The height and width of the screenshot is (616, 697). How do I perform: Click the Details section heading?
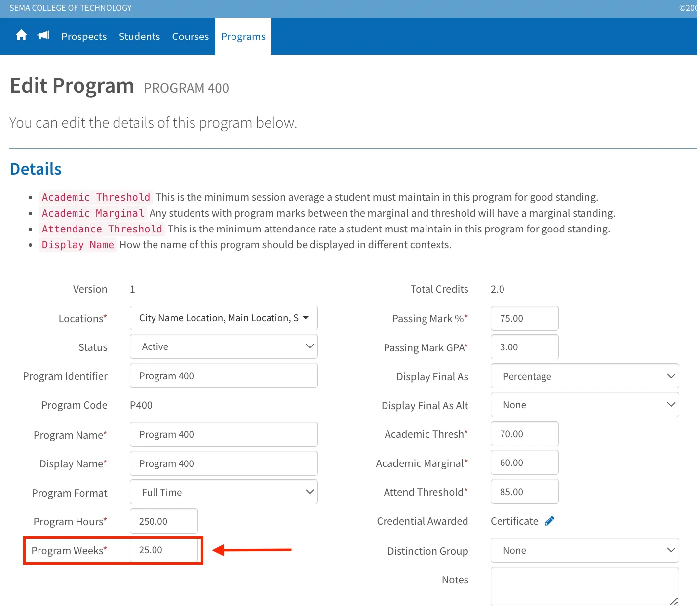(x=36, y=169)
